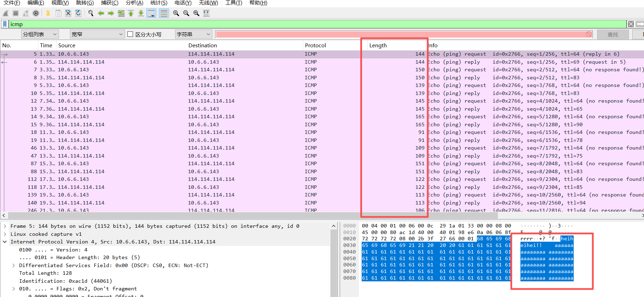The image size is (644, 297).
Task: Collapse Internet Protocol Version 4 section
Action: [5, 242]
